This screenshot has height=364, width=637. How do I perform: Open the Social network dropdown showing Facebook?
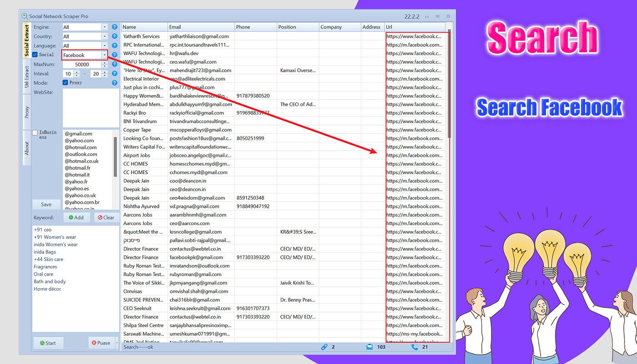104,55
